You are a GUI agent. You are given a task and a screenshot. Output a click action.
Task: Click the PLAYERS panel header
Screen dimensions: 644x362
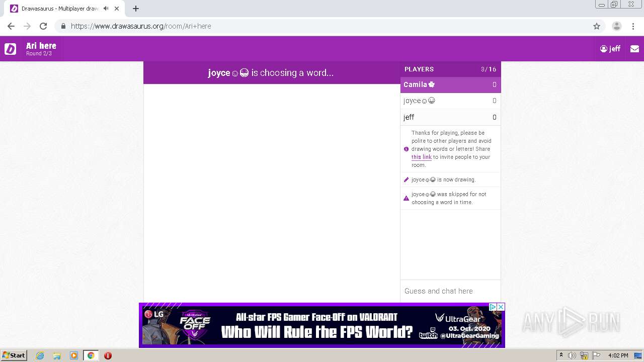450,69
